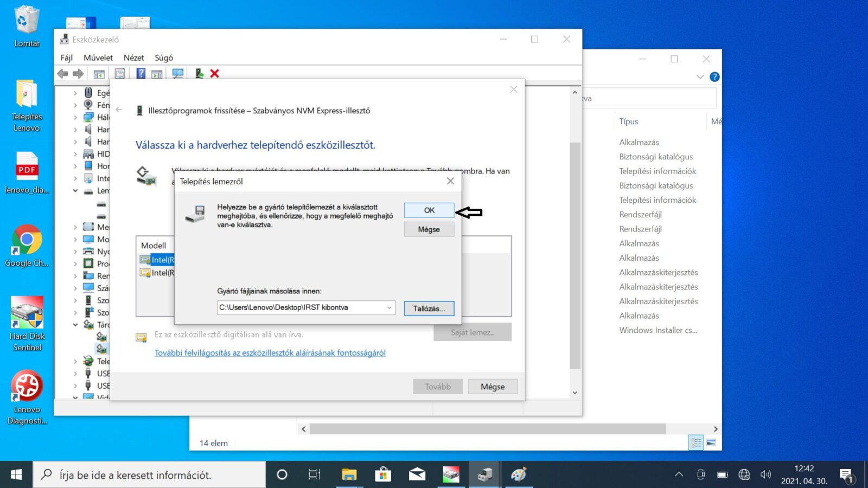Open properties toolbar icon in Eszközkezelő
868x488 pixels.
(x=120, y=74)
